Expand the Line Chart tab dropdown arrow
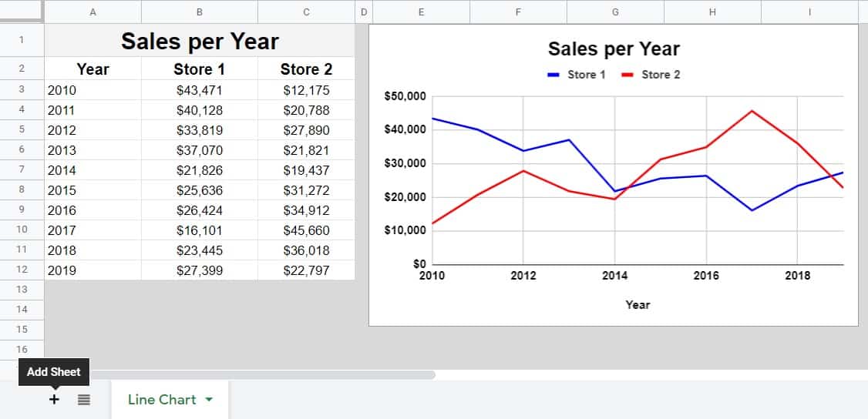The height and width of the screenshot is (419, 868). tap(210, 400)
